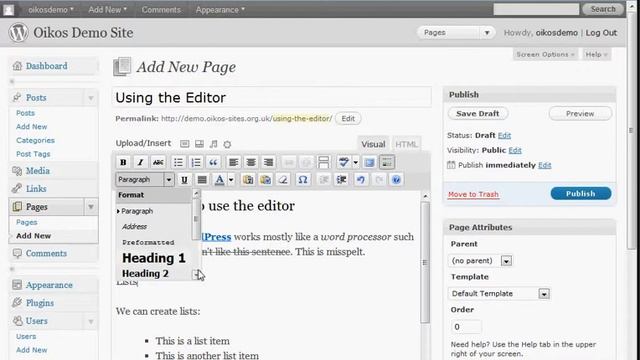Open the Pages quick-access dropdown in header

(x=456, y=33)
